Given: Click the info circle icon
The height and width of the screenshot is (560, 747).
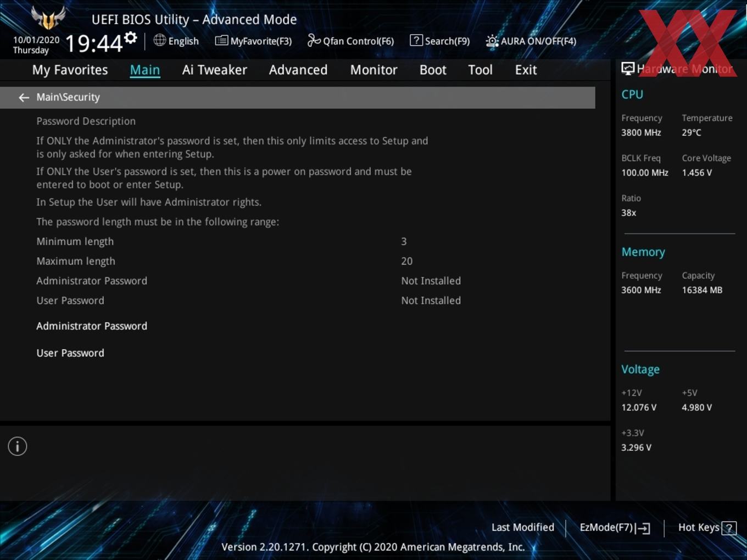Looking at the screenshot, I should (x=18, y=446).
